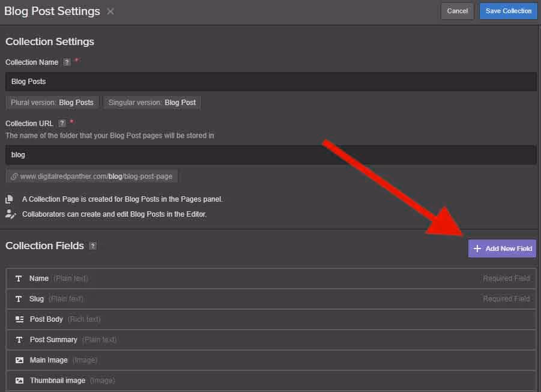Click the plain text icon for Post Summary
This screenshot has height=392, width=541.
[x=19, y=339]
